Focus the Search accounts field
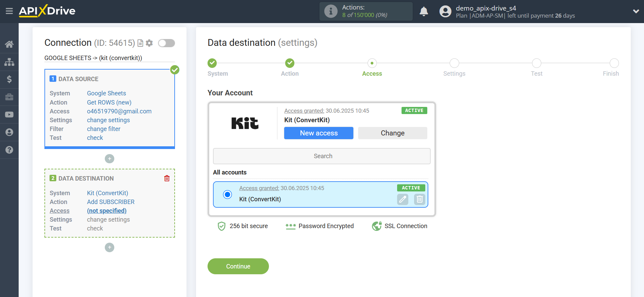The image size is (644, 297). pos(322,156)
